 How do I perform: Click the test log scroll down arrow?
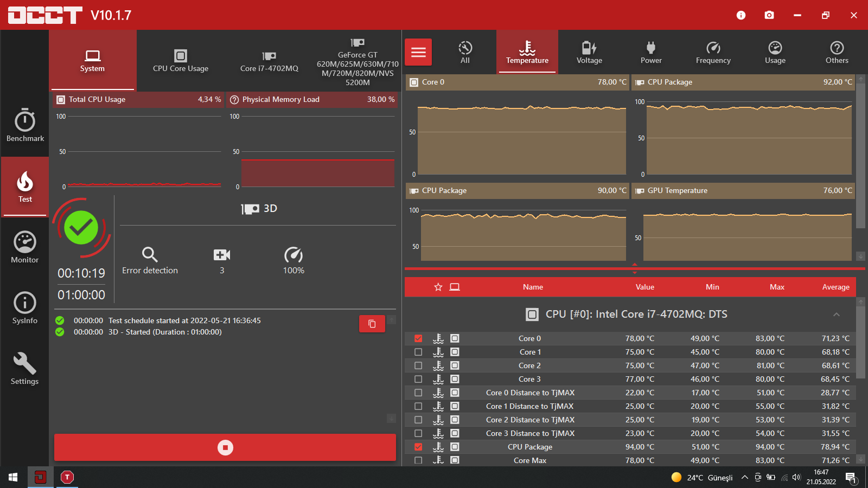click(391, 419)
